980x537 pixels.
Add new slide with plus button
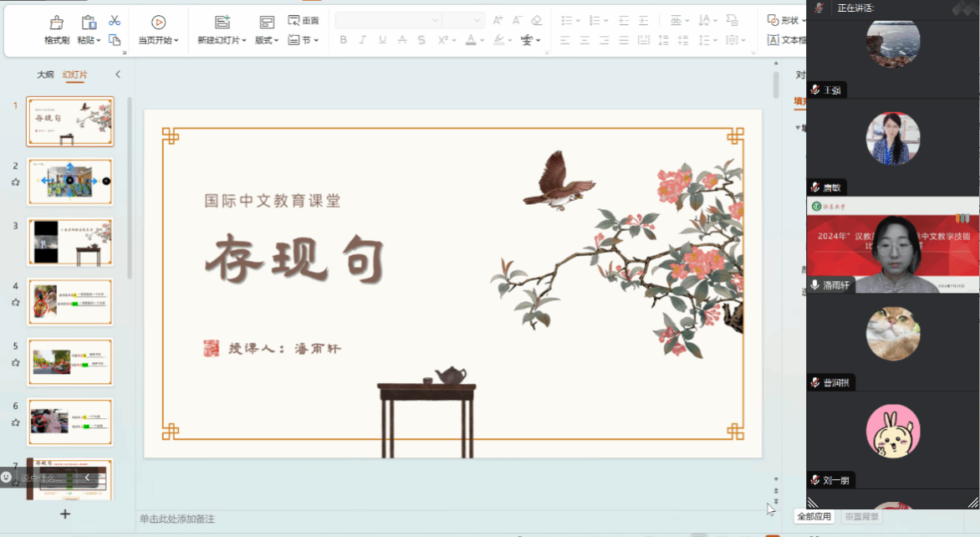(x=65, y=514)
